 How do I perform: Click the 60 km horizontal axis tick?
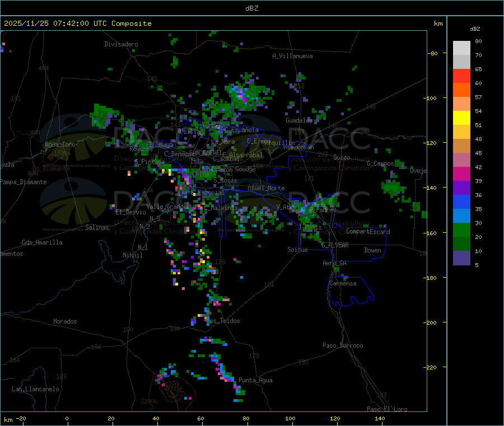coord(200,418)
